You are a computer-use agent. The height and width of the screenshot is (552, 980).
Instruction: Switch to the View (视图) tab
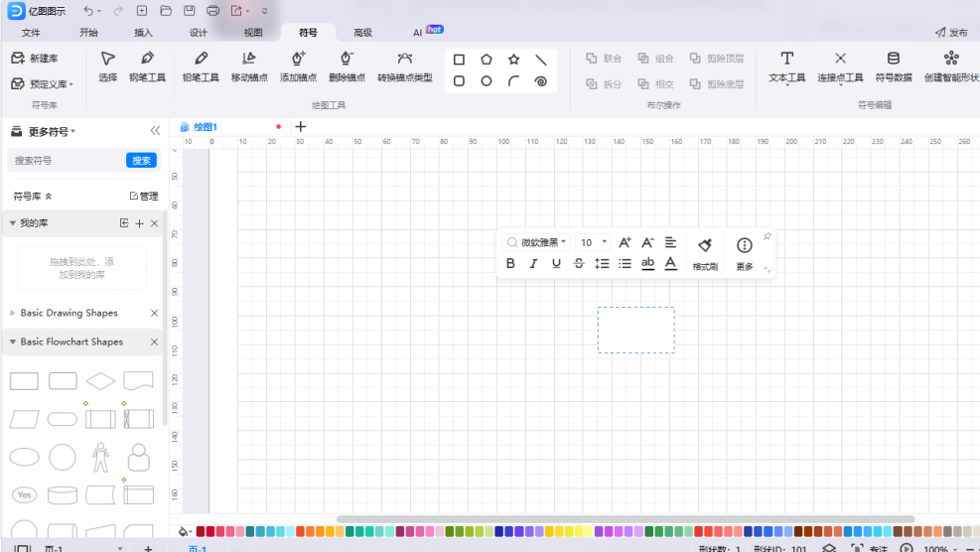pos(253,33)
